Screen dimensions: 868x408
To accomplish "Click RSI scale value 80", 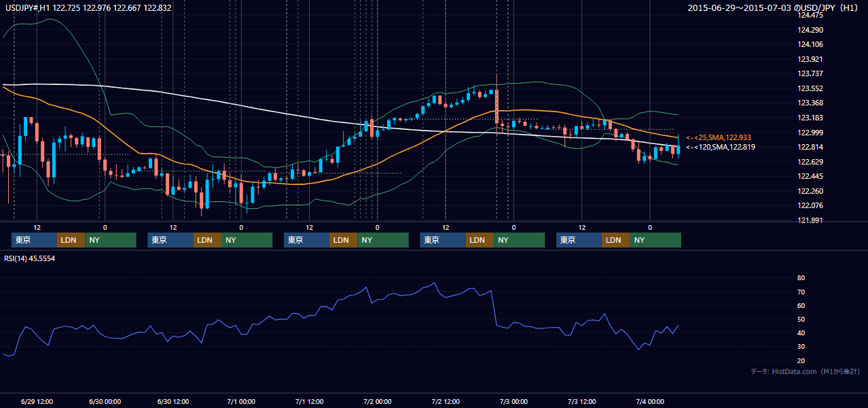I will click(x=801, y=278).
